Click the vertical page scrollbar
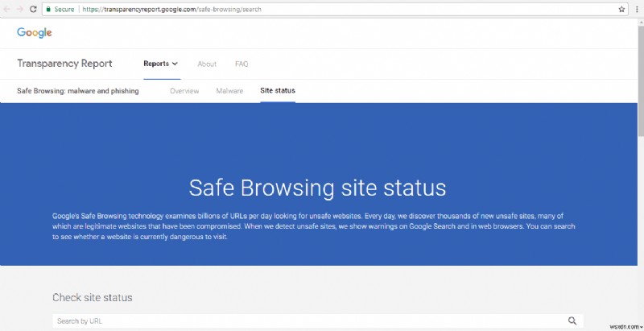 point(641,82)
